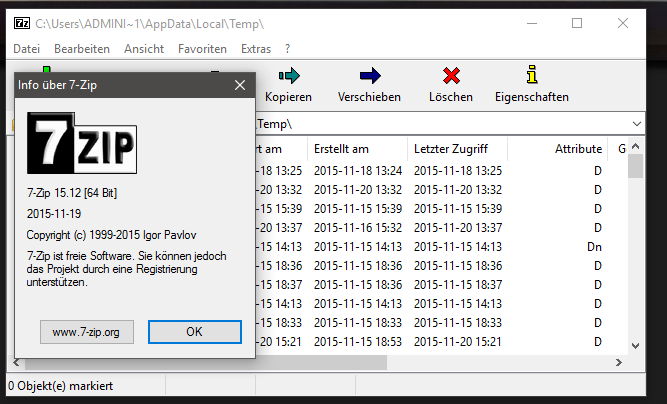Click the 7-ZIP logo in the info dialog

[x=82, y=143]
